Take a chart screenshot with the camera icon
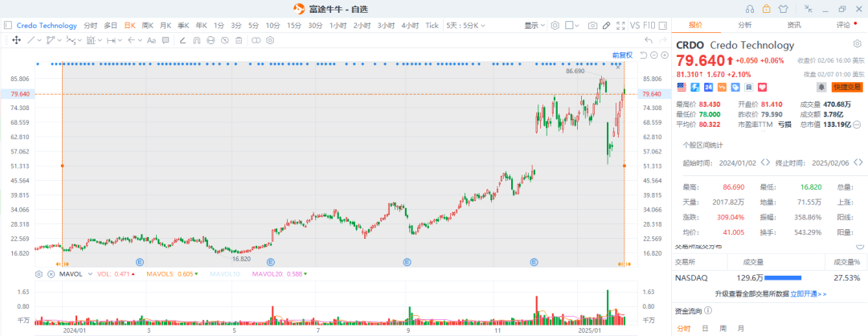The image size is (868, 336). pos(592,26)
